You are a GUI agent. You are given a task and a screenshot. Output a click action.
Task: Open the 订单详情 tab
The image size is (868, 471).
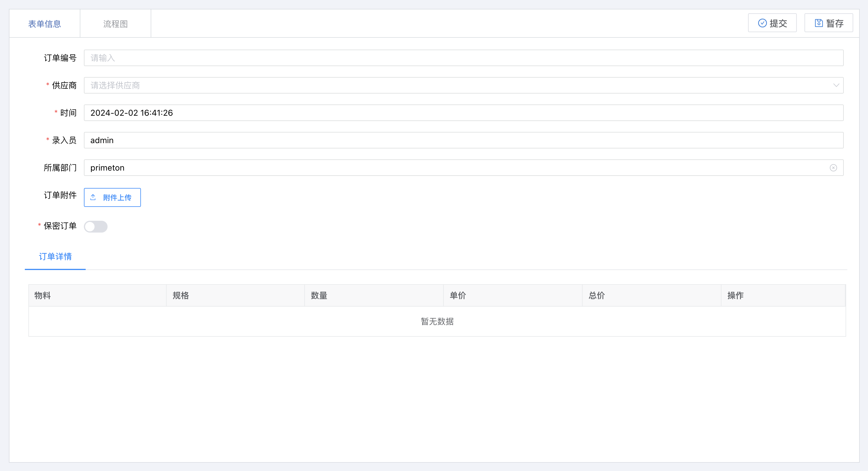55,256
